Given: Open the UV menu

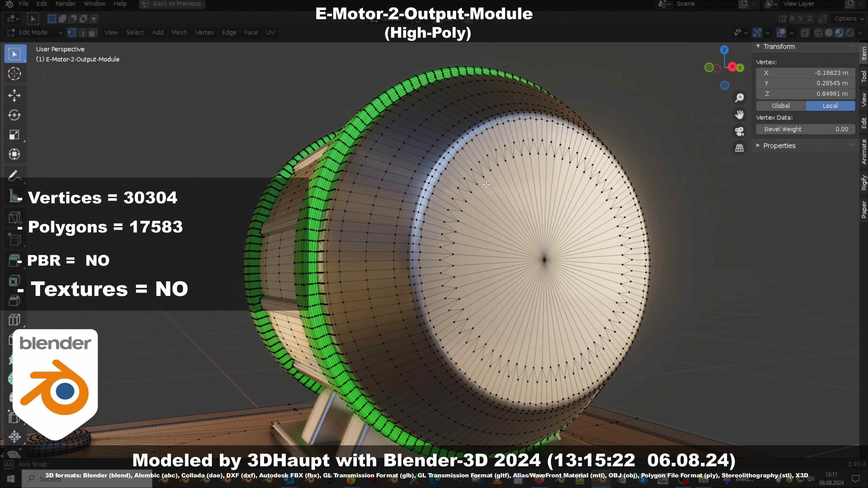Looking at the screenshot, I should click(270, 33).
